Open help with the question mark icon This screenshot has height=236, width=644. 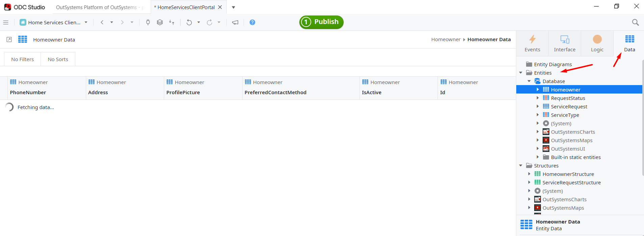point(252,22)
